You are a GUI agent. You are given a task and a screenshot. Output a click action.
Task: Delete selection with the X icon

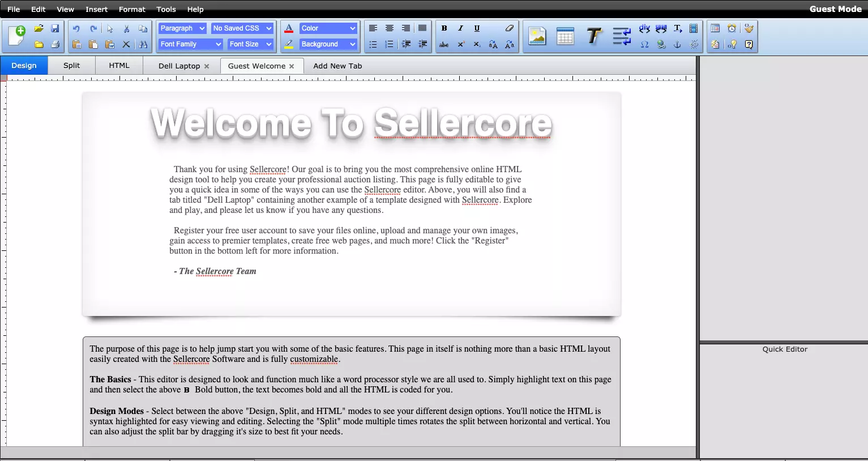[x=126, y=44]
